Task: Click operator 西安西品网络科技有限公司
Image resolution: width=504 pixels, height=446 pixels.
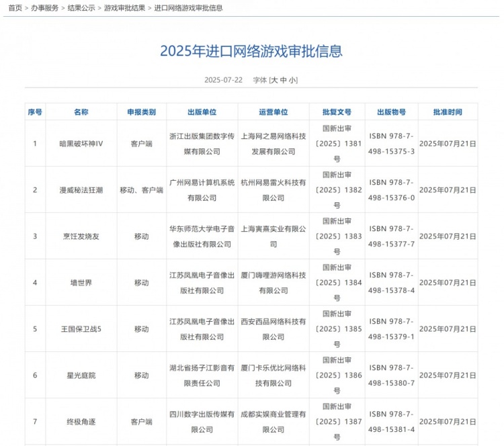Action: (x=274, y=329)
